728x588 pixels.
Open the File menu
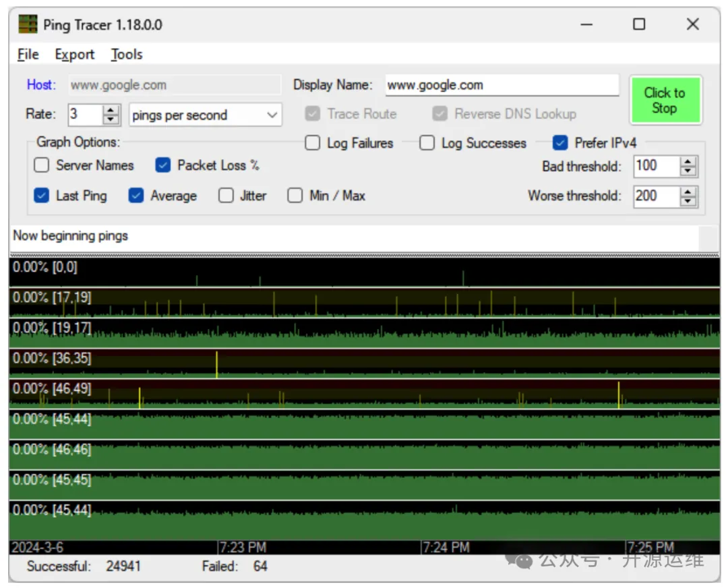click(28, 55)
